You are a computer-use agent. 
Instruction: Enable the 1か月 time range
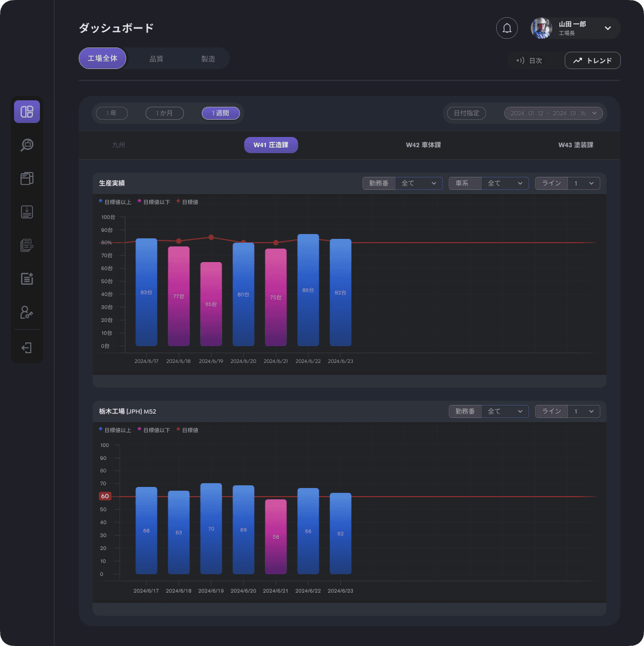tap(165, 113)
